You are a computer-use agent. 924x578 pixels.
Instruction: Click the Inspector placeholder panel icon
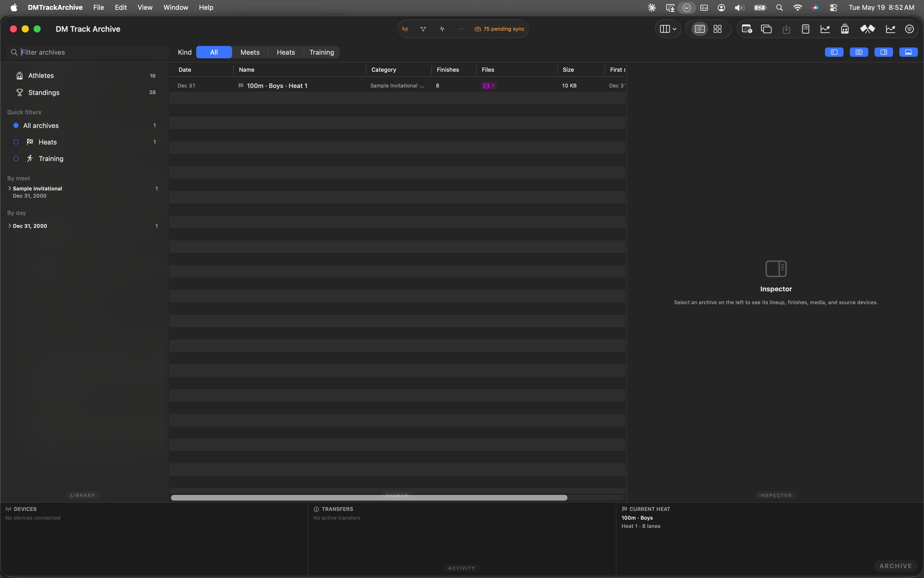click(x=776, y=268)
